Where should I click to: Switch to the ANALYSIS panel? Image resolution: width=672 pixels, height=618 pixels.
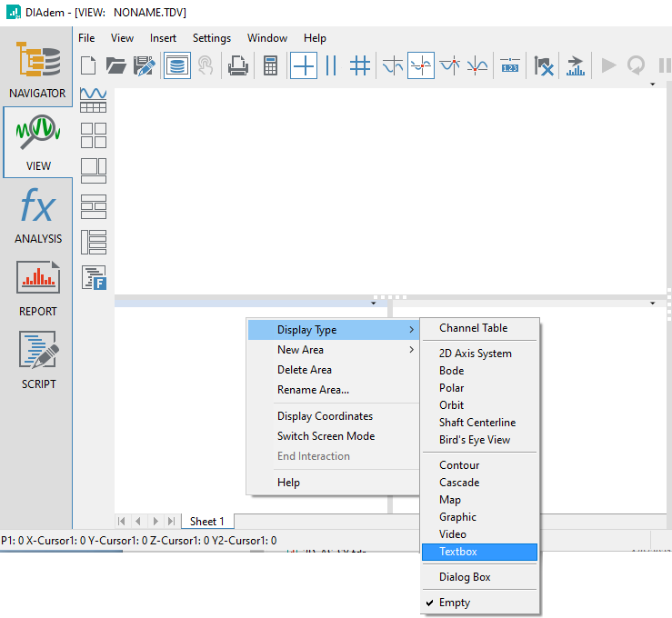click(37, 215)
